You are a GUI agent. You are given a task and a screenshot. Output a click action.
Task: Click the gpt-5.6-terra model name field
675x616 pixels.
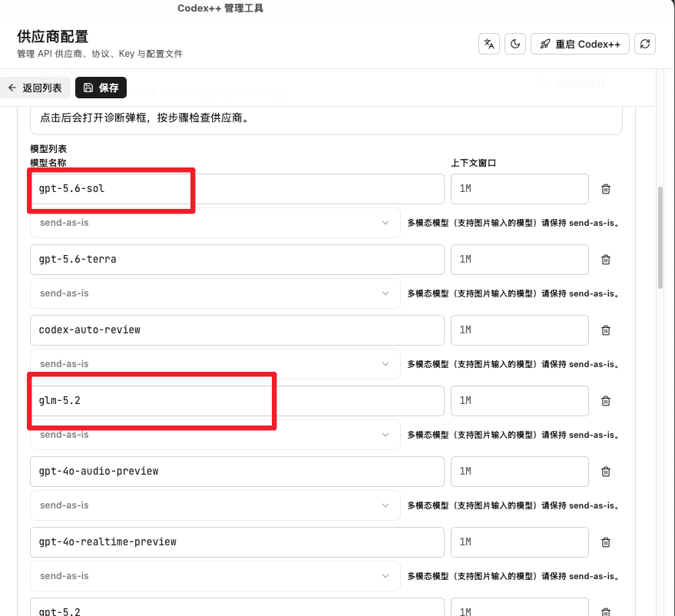click(237, 260)
